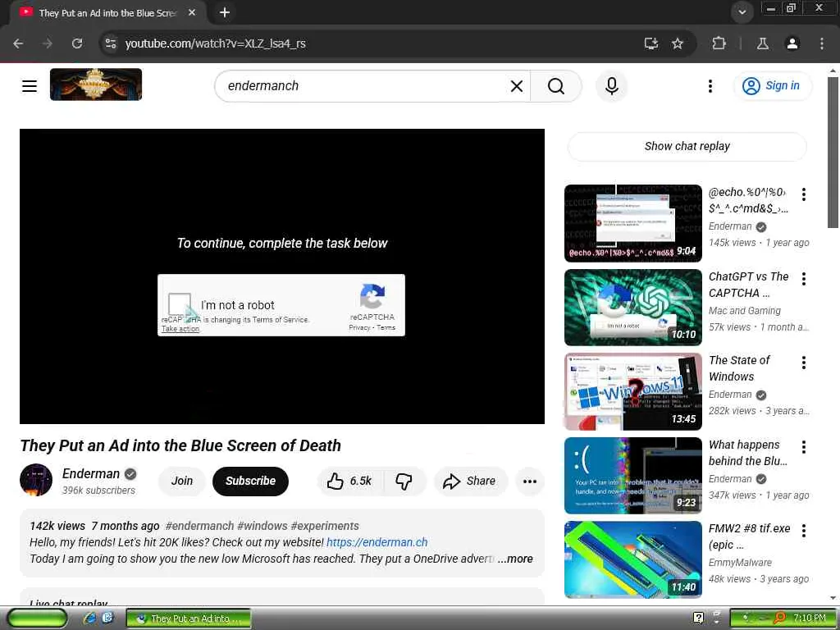The image size is (840, 630).
Task: Open Chrome three-dot menu
Action: [x=822, y=43]
